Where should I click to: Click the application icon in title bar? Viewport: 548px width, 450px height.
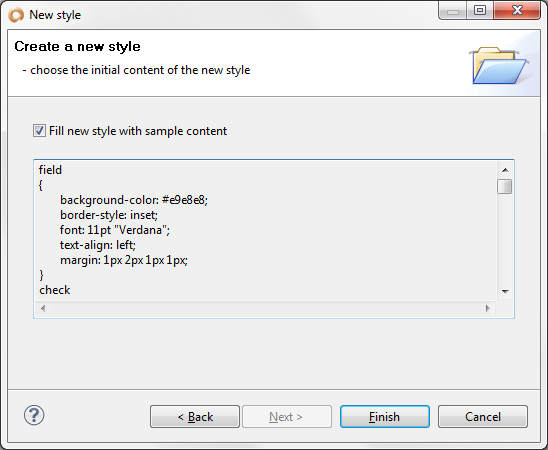[16, 15]
